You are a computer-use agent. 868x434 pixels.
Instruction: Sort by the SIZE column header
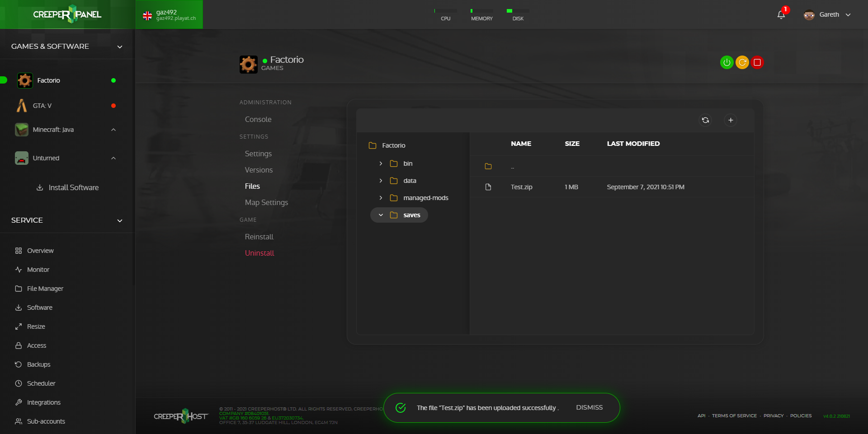point(572,144)
